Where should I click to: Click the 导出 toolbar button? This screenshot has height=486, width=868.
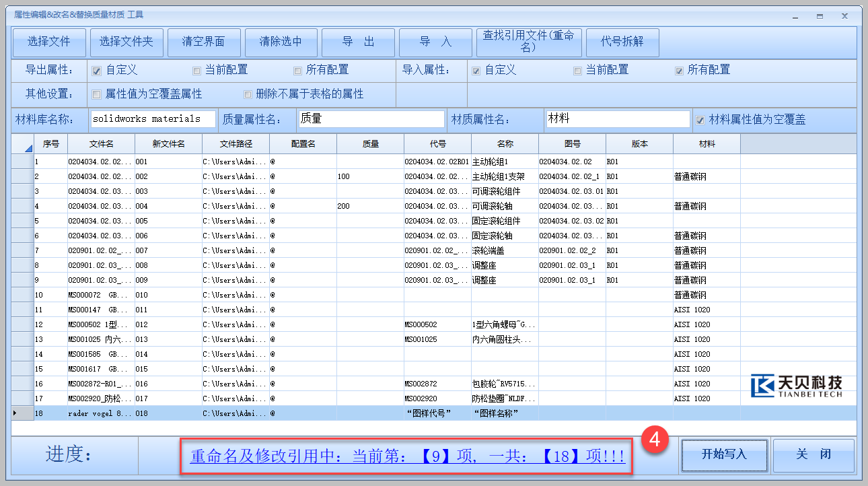358,42
